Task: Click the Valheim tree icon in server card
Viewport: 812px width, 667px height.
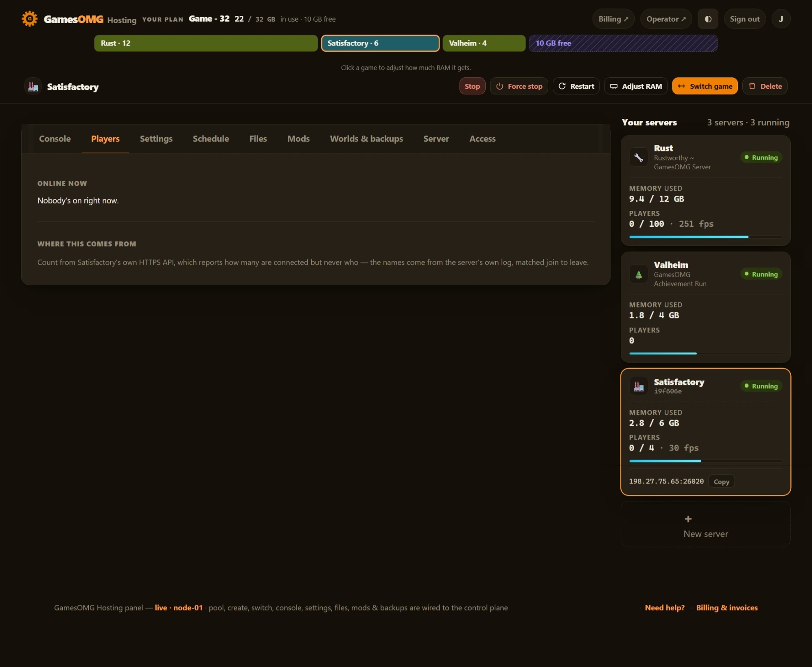Action: [x=639, y=274]
